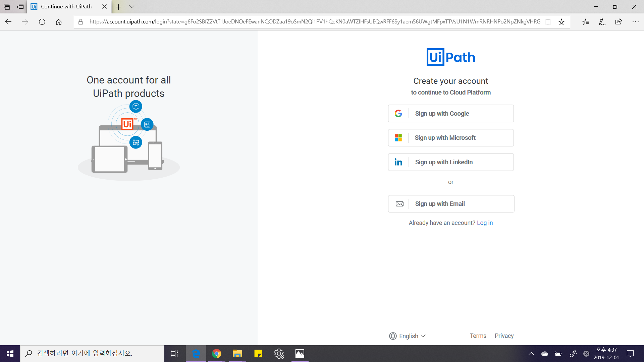Open browser Settings and more menu
644x362 pixels.
(x=635, y=22)
